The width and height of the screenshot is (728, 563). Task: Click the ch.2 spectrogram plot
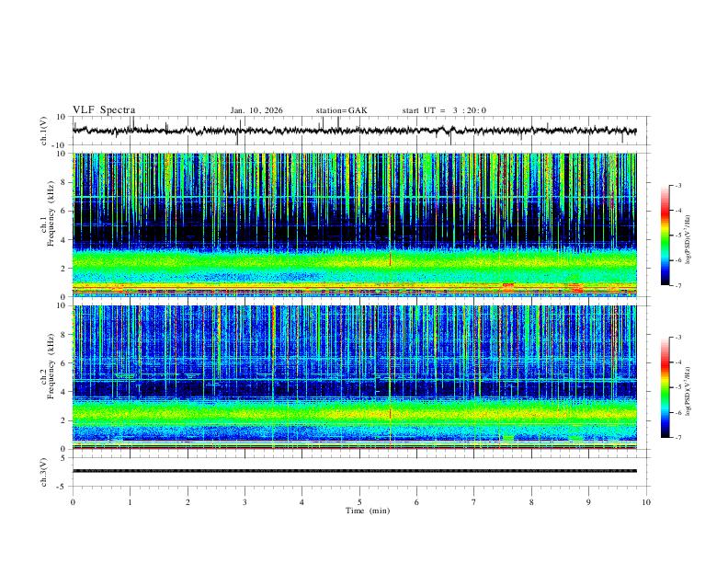point(354,377)
